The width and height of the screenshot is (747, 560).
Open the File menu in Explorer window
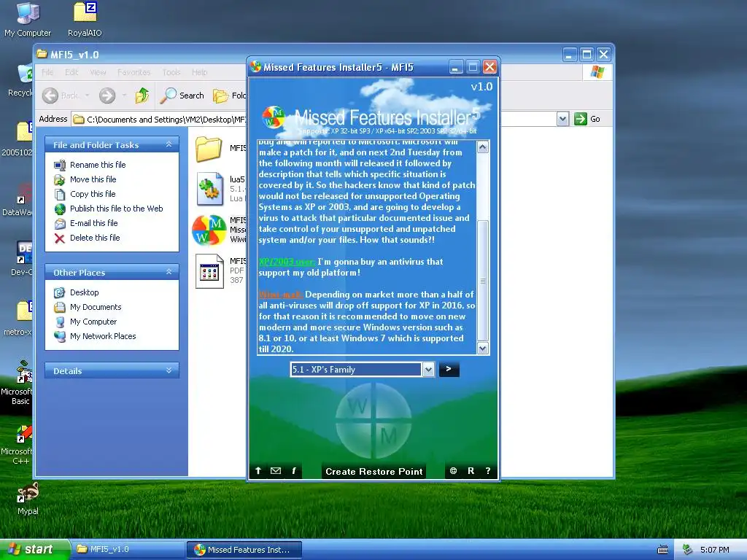(x=47, y=72)
